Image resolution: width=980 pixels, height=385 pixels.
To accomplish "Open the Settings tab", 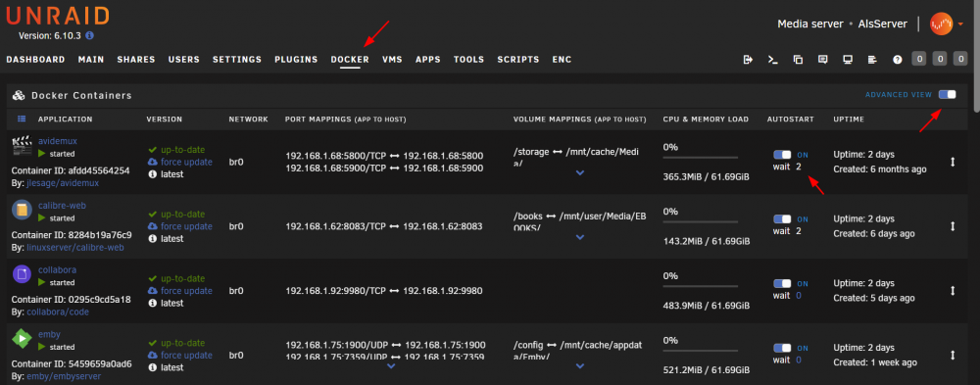I will pos(237,60).
